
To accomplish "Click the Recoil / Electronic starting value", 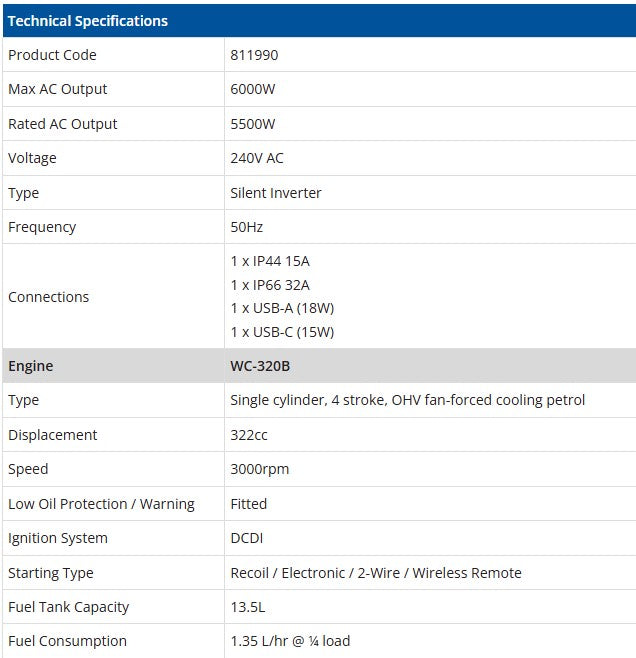I will [x=376, y=573].
